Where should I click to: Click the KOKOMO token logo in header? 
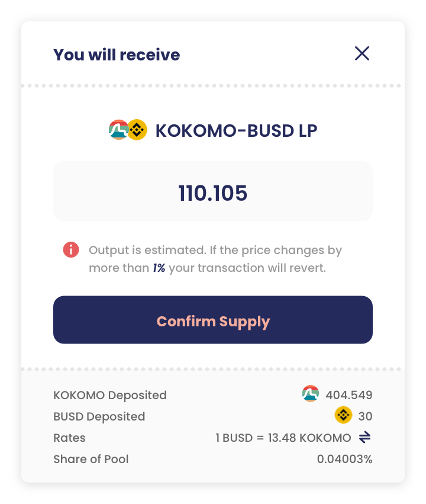(118, 130)
